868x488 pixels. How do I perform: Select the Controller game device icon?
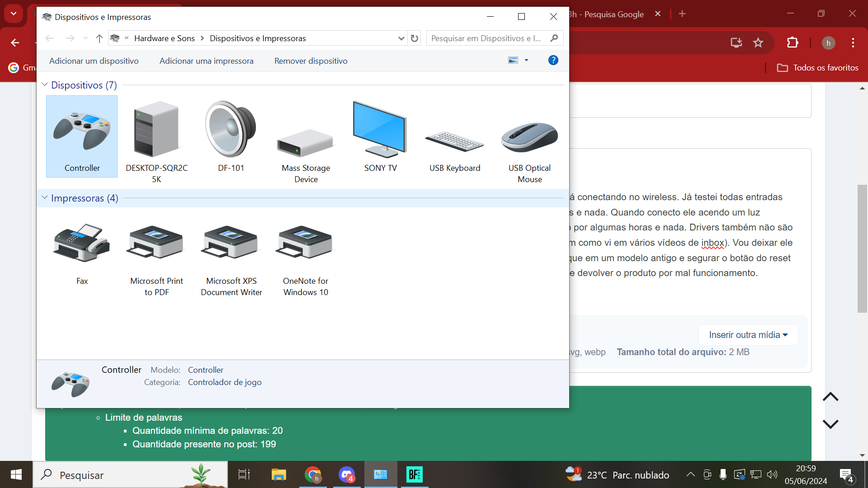(82, 136)
